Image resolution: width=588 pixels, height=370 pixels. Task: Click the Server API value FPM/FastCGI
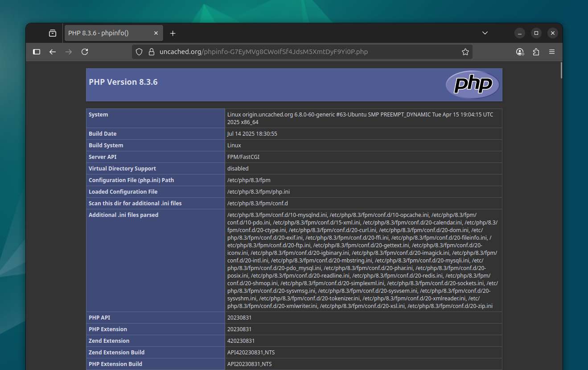click(243, 157)
